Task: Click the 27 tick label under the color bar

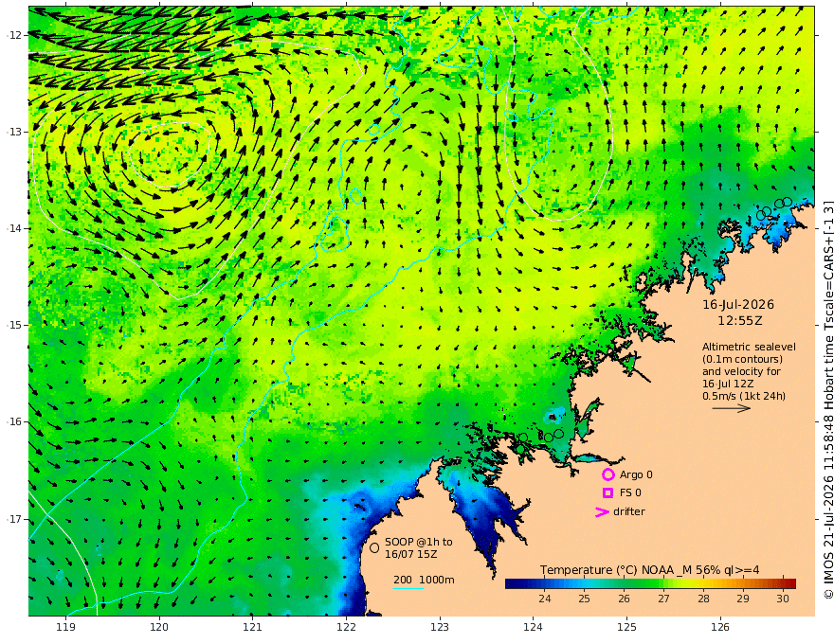Action: point(663,599)
